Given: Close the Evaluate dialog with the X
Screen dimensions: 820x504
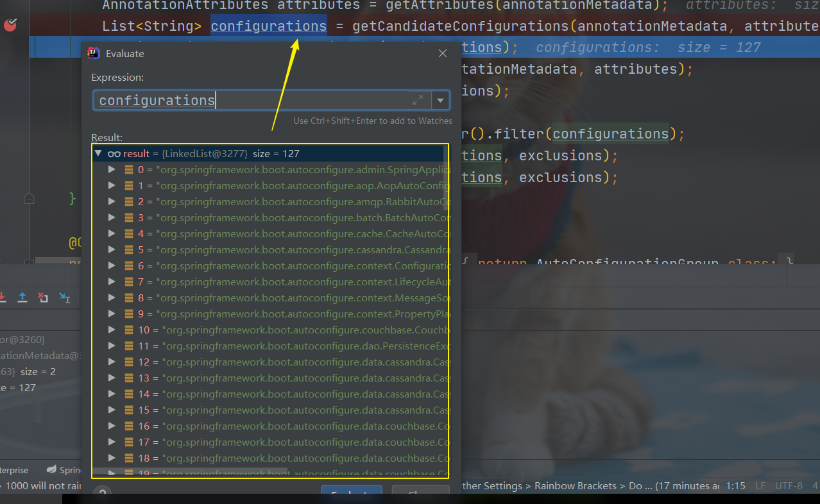Looking at the screenshot, I should tap(443, 54).
